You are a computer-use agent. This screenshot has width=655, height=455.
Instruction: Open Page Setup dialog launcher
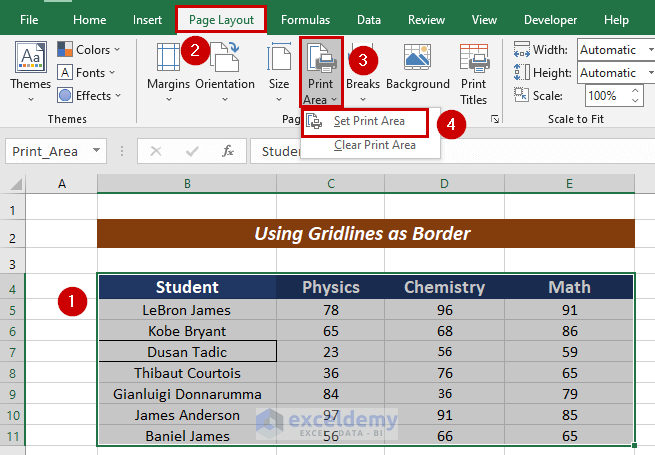tap(495, 119)
